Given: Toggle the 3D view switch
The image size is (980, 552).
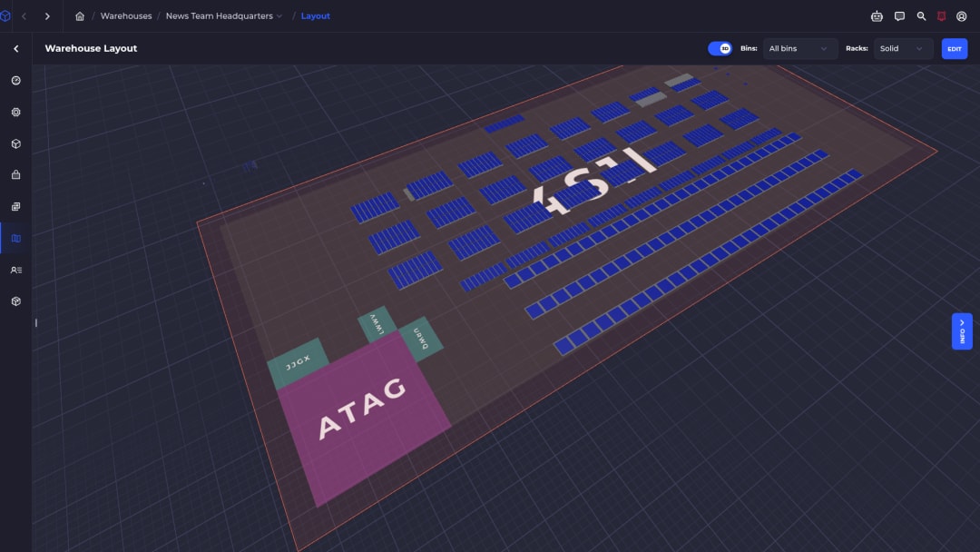Looking at the screenshot, I should (720, 49).
